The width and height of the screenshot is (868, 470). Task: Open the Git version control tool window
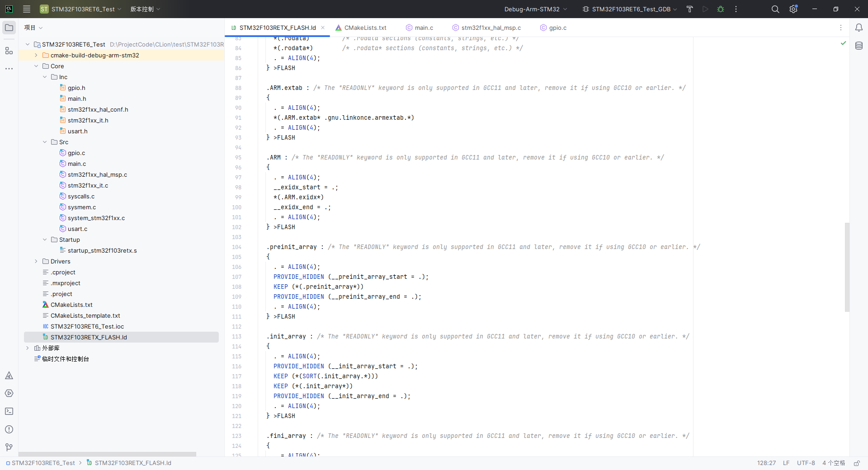tap(9, 447)
